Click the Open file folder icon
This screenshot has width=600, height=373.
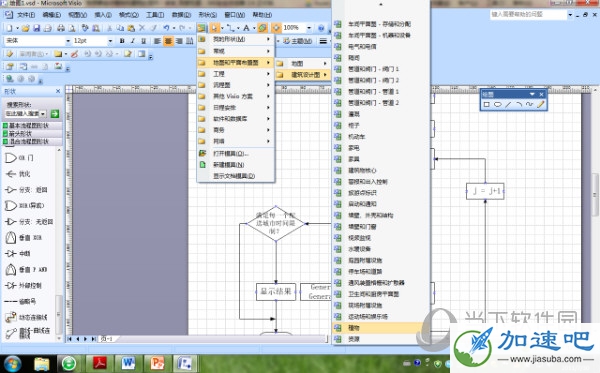click(x=25, y=28)
